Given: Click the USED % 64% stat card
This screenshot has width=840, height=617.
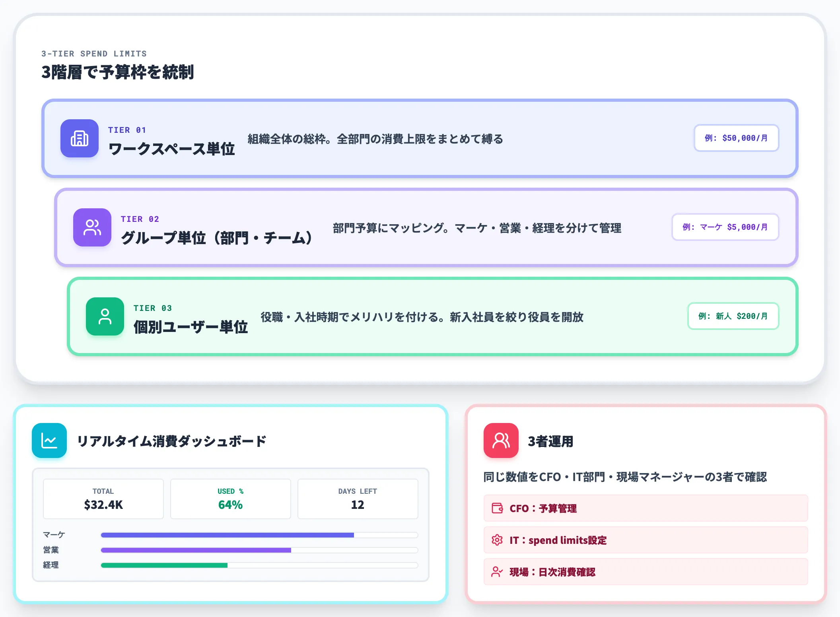Looking at the screenshot, I should pyautogui.click(x=231, y=499).
